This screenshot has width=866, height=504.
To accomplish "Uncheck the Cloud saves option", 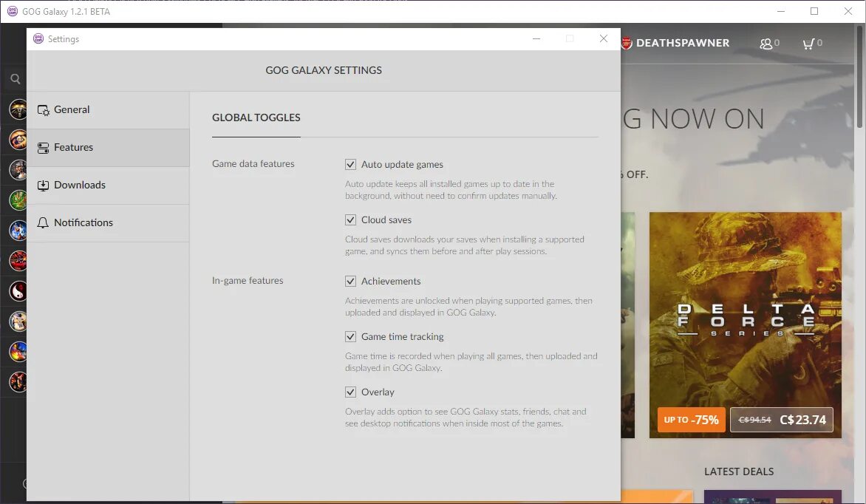I will (350, 219).
